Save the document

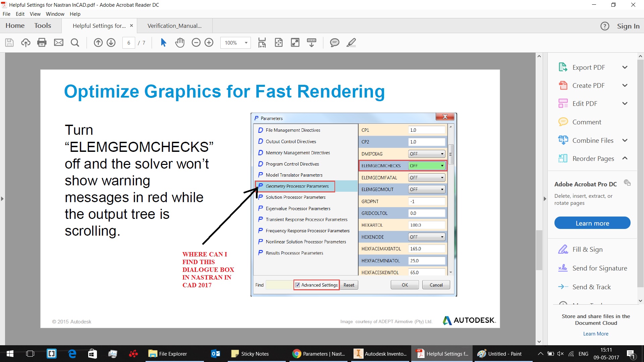[9, 43]
